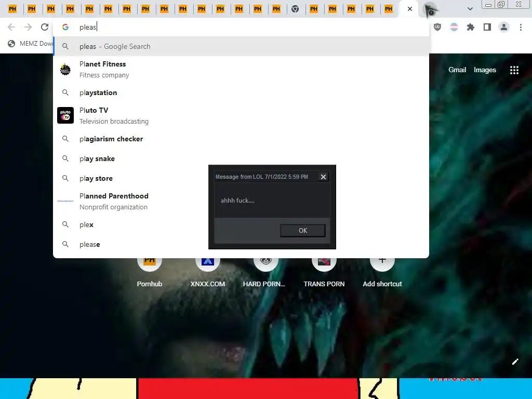Click the Customize this page pencil icon
The height and width of the screenshot is (399, 532).
[515, 362]
